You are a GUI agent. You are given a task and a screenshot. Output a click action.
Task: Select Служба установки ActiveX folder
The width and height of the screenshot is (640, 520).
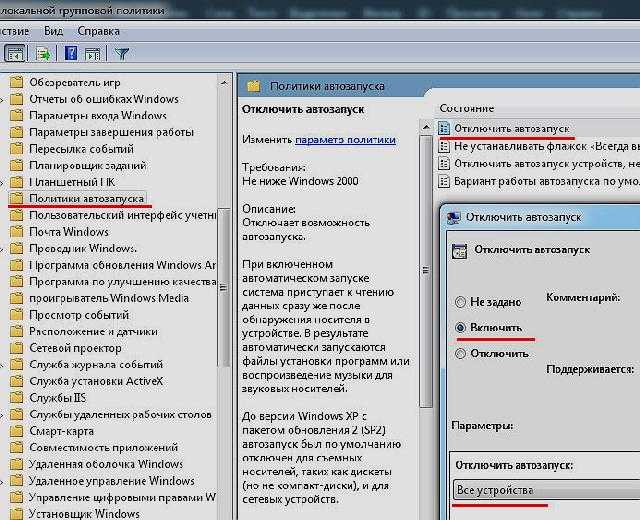click(96, 381)
